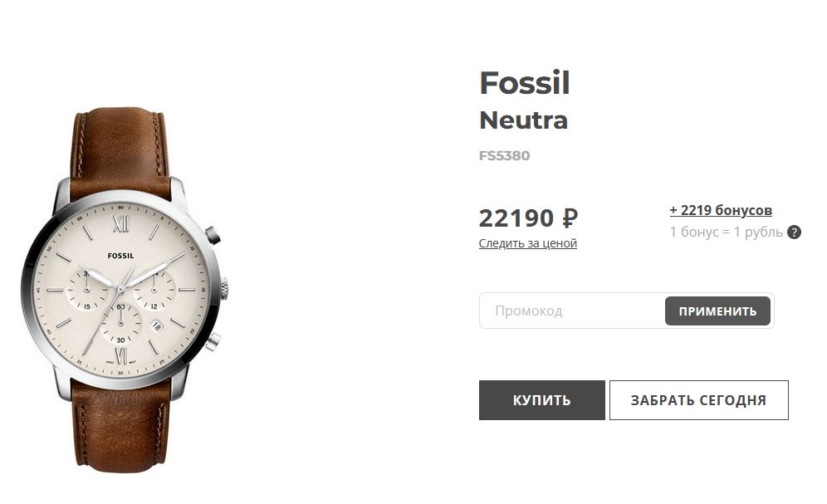Click the Fossil brand heading
The width and height of the screenshot is (827, 504).
[525, 83]
